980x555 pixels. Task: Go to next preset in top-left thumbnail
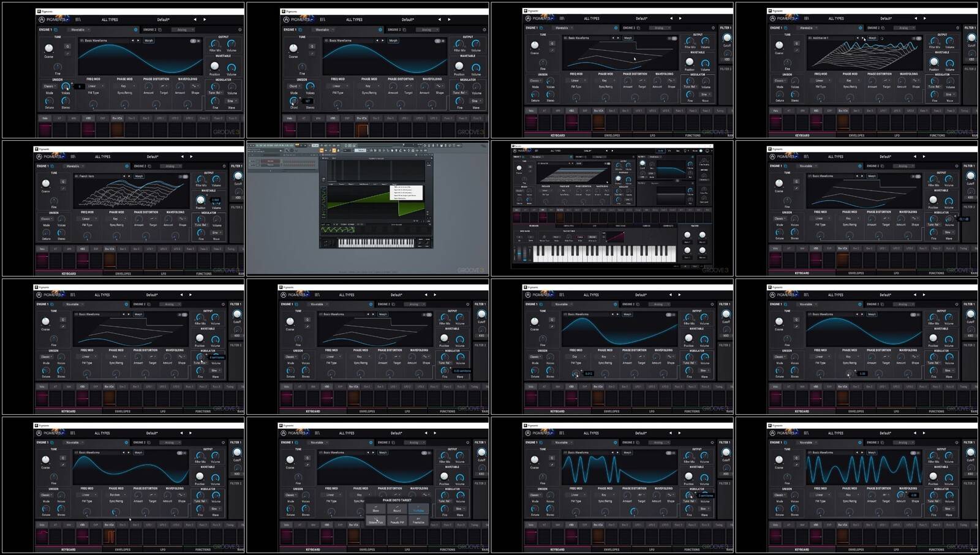pos(205,20)
